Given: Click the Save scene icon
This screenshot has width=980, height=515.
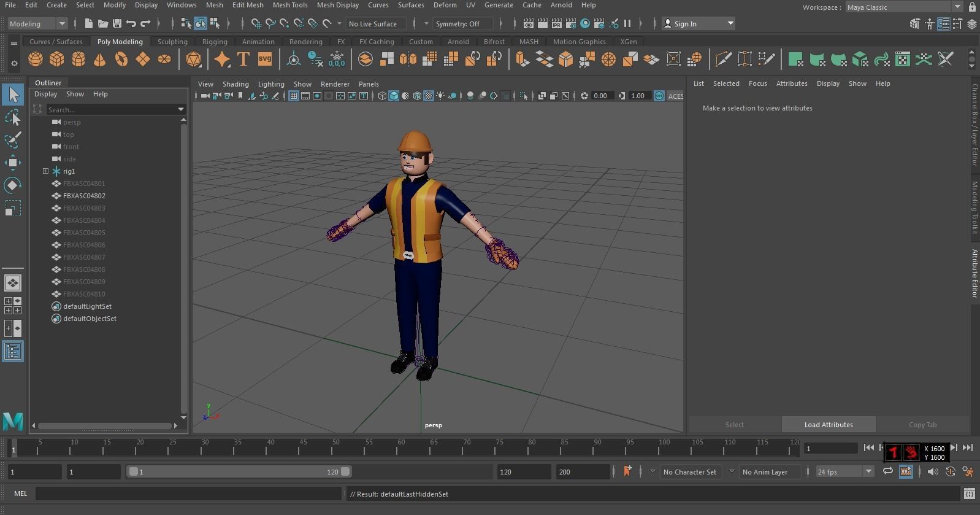Looking at the screenshot, I should click(117, 24).
